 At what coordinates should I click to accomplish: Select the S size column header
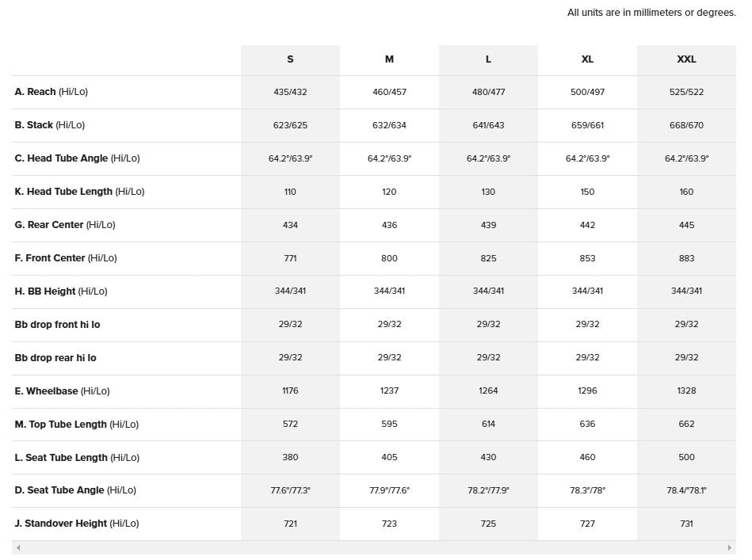290,59
